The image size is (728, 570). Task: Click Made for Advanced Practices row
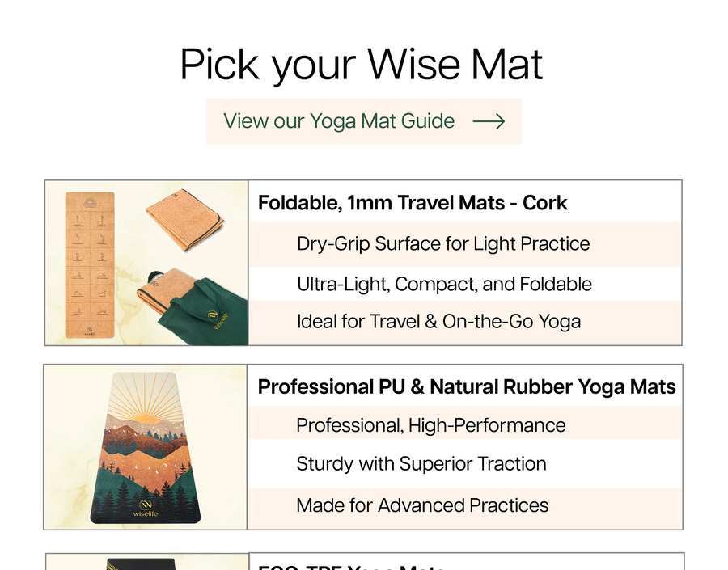click(422, 505)
